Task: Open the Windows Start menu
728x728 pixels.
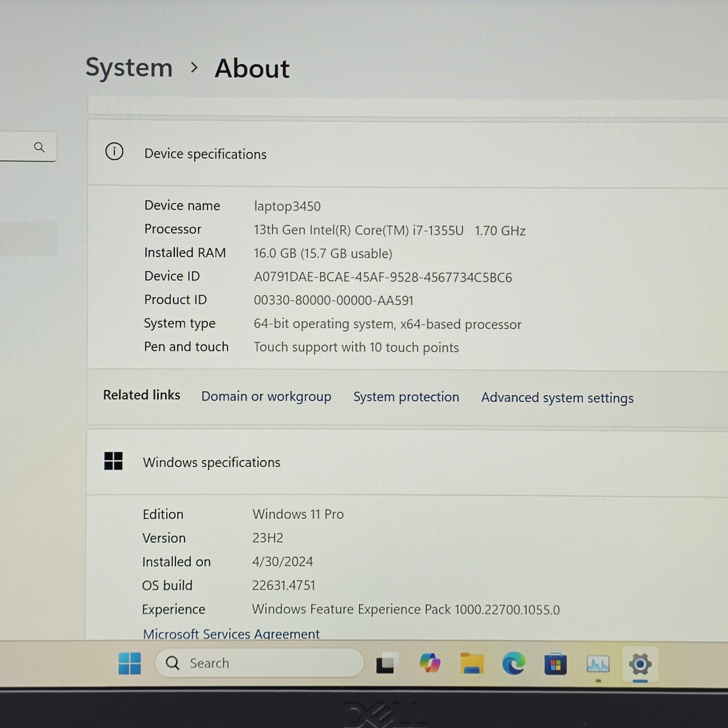Action: pyautogui.click(x=130, y=663)
